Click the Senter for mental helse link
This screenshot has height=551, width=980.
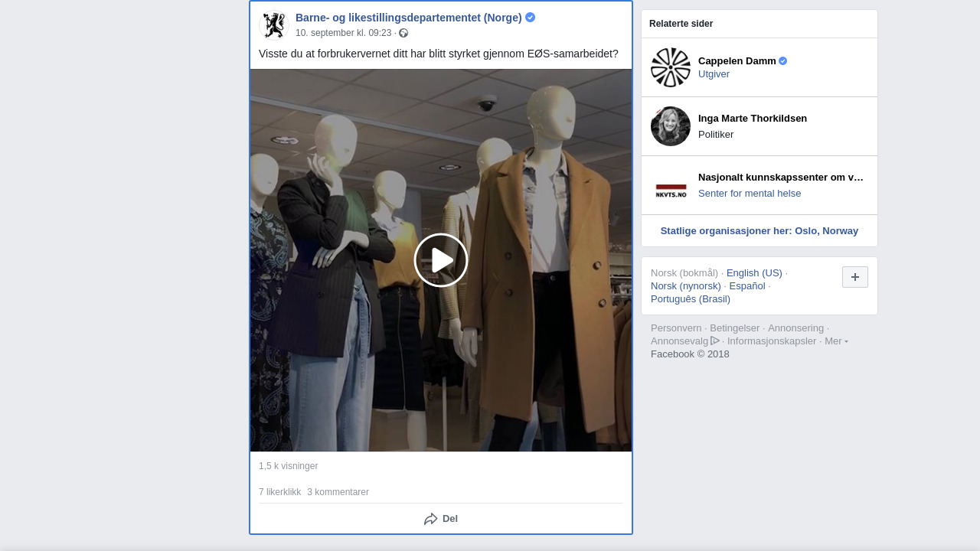coord(750,194)
